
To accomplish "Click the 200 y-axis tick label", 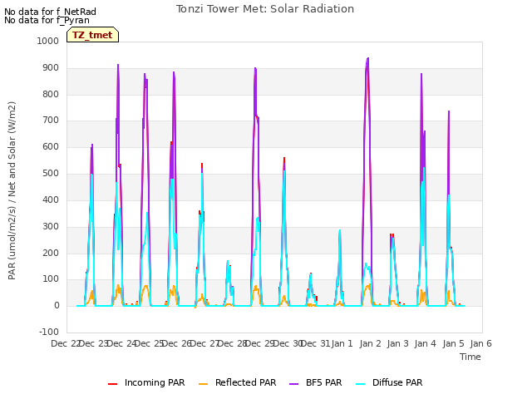I will 51,253.
